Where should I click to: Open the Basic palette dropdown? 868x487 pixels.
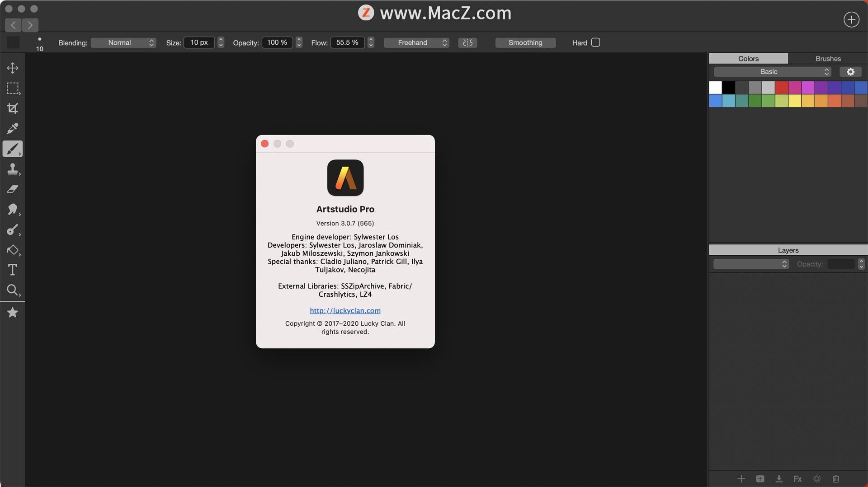click(x=773, y=72)
